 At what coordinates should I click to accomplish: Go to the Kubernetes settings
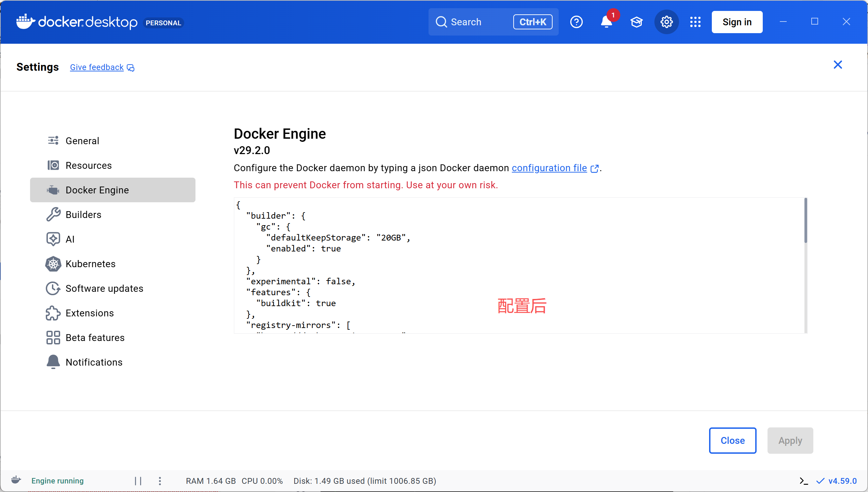pyautogui.click(x=90, y=264)
